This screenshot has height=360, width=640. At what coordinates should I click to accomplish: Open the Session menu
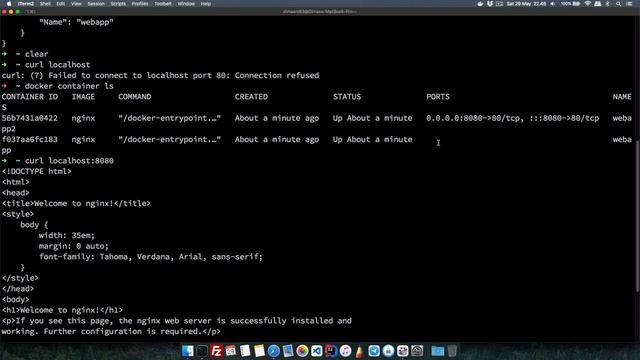tap(96, 4)
